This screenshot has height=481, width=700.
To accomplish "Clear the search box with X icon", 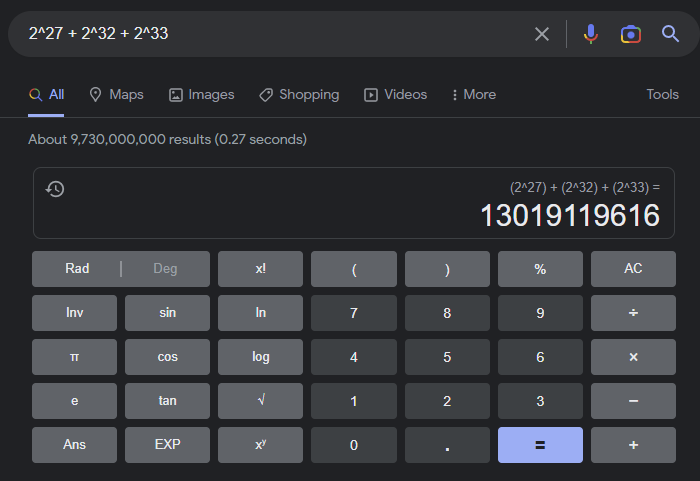I will pyautogui.click(x=542, y=34).
